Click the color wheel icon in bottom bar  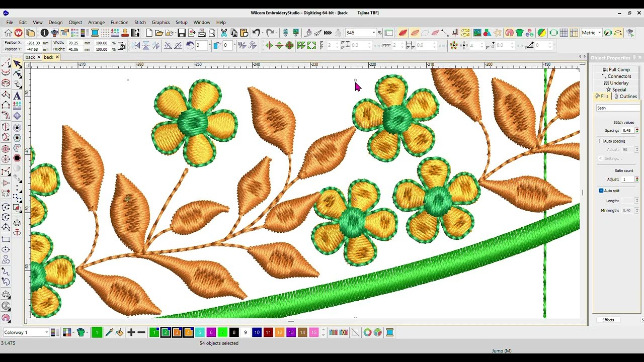pyautogui.click(x=367, y=332)
